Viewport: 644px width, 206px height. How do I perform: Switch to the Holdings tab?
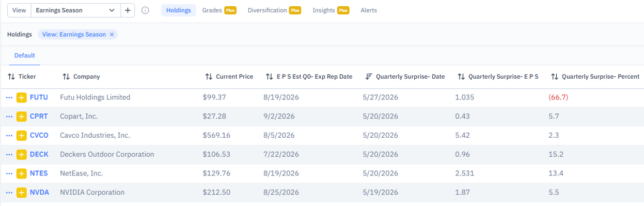(178, 10)
